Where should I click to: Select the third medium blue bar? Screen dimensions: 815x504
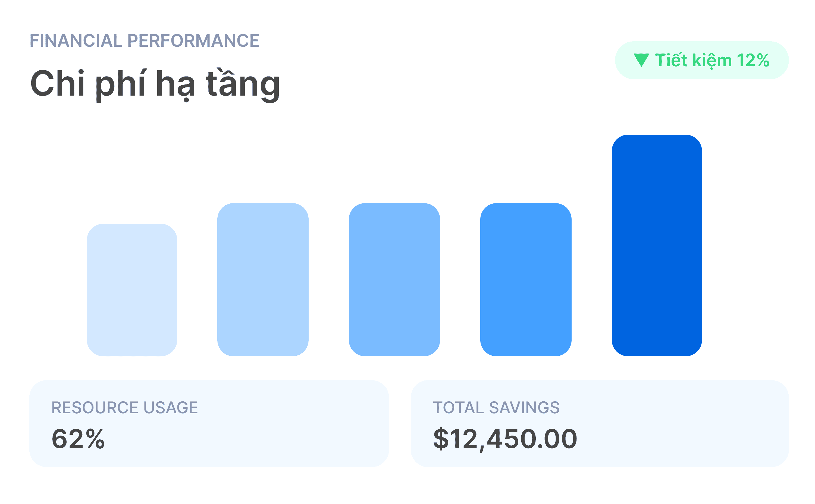click(x=394, y=280)
